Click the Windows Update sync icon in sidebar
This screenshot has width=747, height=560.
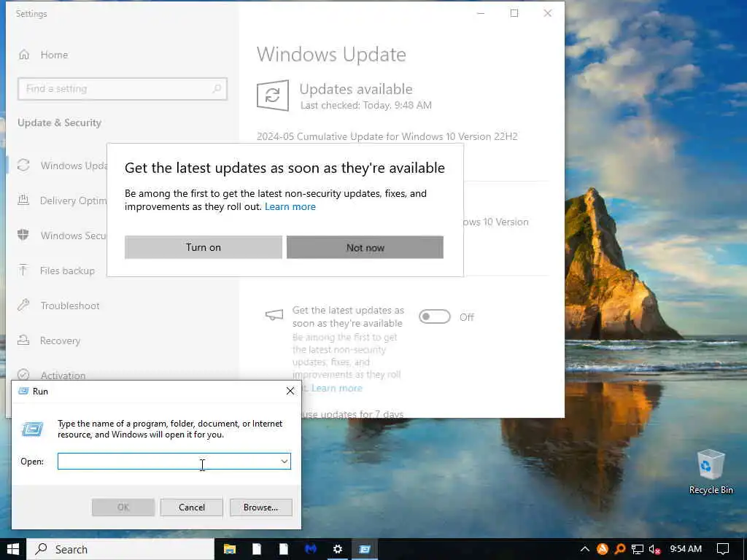tap(23, 166)
